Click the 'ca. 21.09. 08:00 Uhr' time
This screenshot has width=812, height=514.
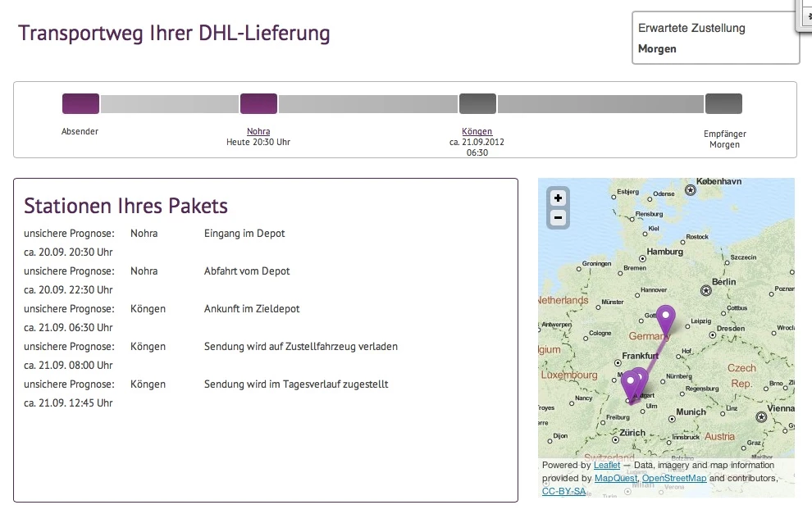68,366
